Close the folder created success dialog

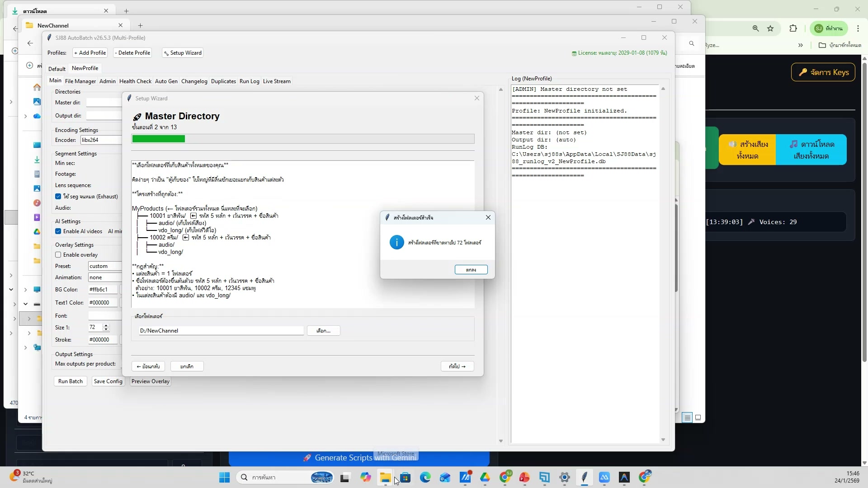coord(488,217)
